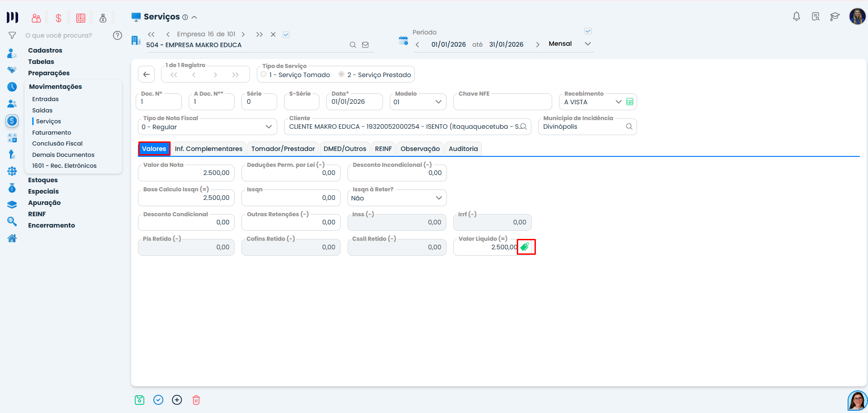Open the Auditoria tab

tap(463, 149)
